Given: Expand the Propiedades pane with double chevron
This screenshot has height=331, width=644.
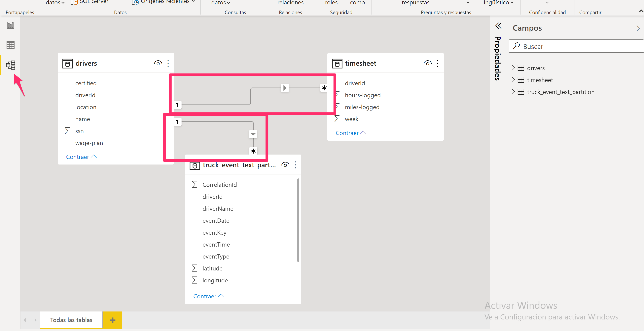Looking at the screenshot, I should (498, 26).
